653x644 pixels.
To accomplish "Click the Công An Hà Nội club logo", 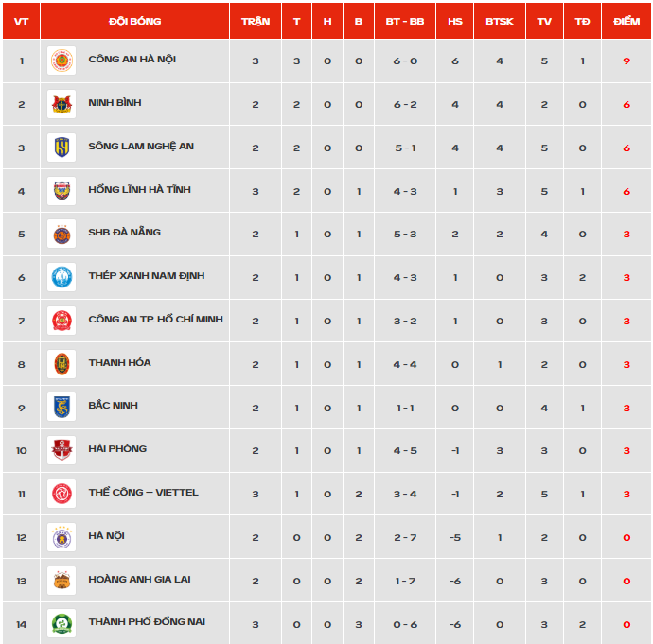I will [62, 61].
